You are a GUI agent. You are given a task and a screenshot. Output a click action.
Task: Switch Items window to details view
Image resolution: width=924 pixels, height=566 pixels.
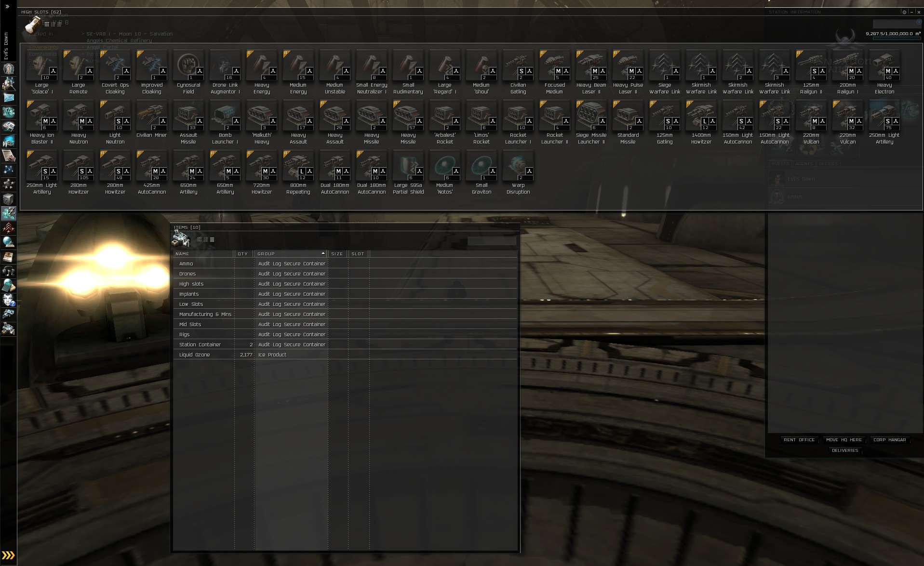coord(206,240)
